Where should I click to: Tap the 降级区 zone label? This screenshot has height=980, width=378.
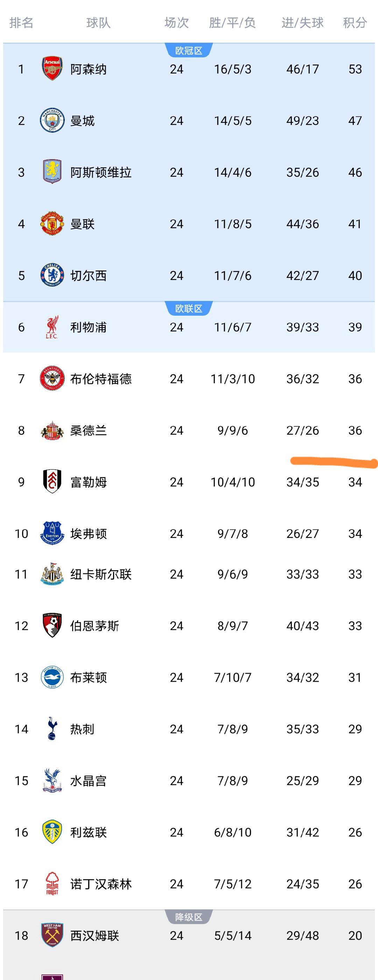[x=189, y=917]
